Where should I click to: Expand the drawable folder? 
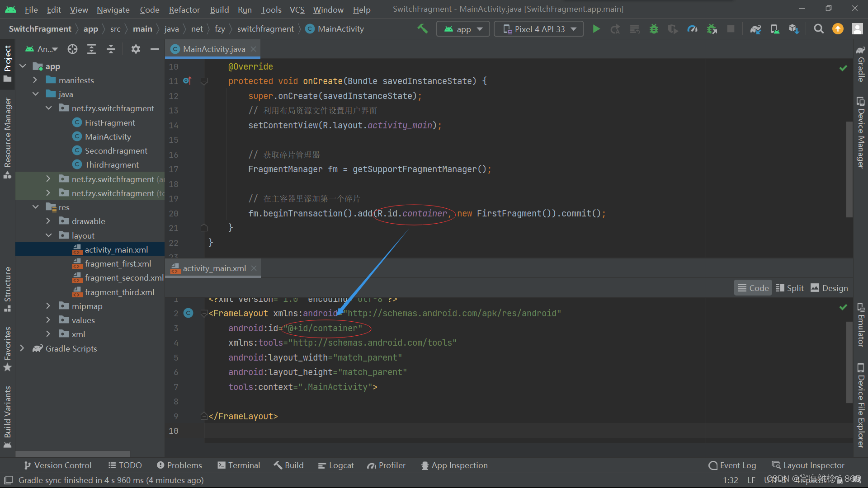(48, 221)
